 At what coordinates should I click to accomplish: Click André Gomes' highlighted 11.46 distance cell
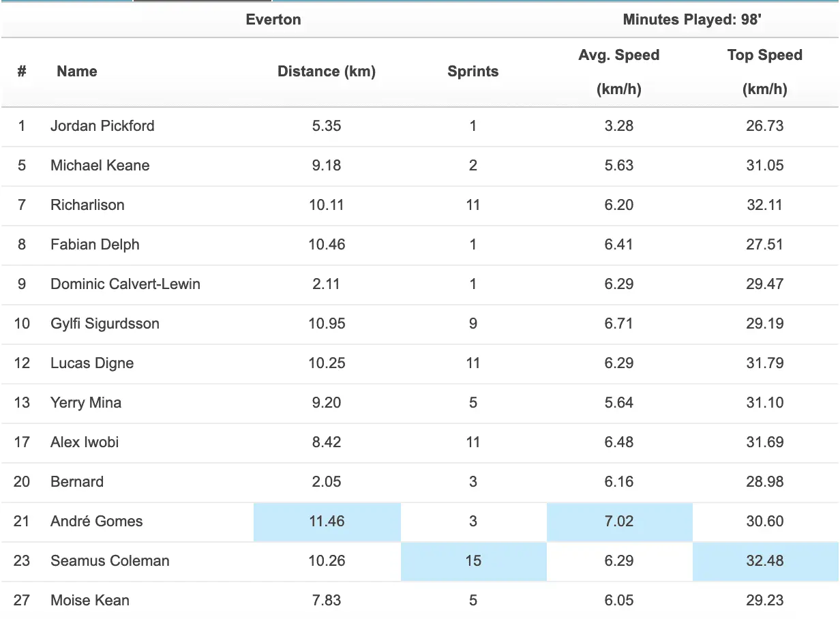click(327, 522)
